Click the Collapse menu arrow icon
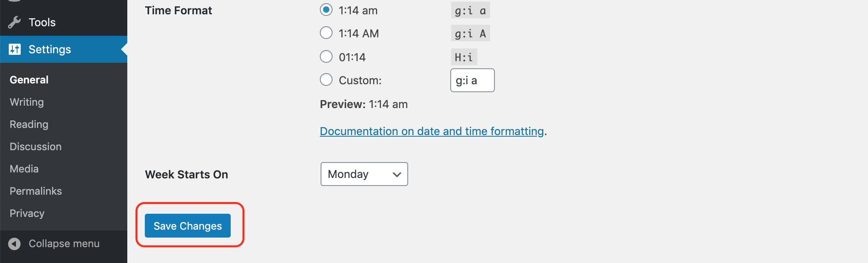Screen dimensions: 868x263 point(14,244)
